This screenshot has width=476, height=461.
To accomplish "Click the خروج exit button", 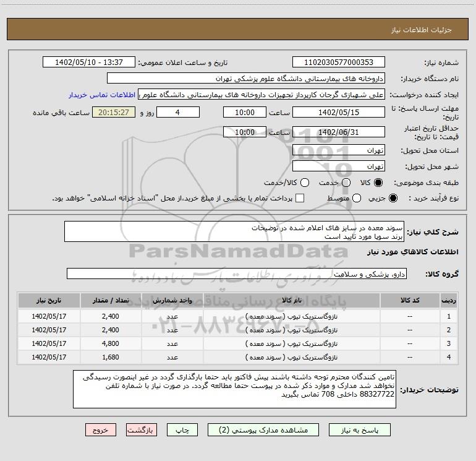I will coord(101,430).
